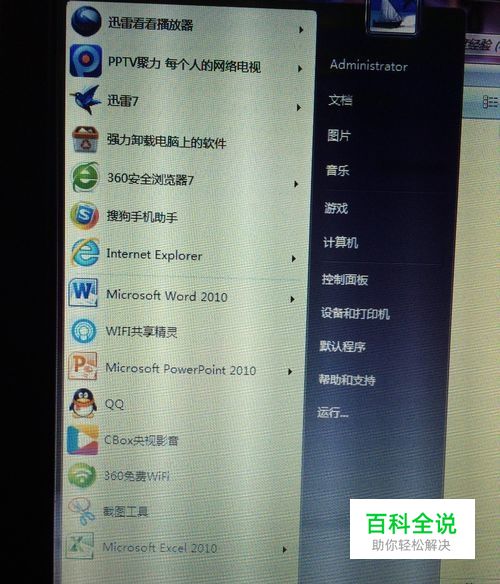Open Internet Explorer icon
Screen dimensions: 500x584
(x=85, y=253)
